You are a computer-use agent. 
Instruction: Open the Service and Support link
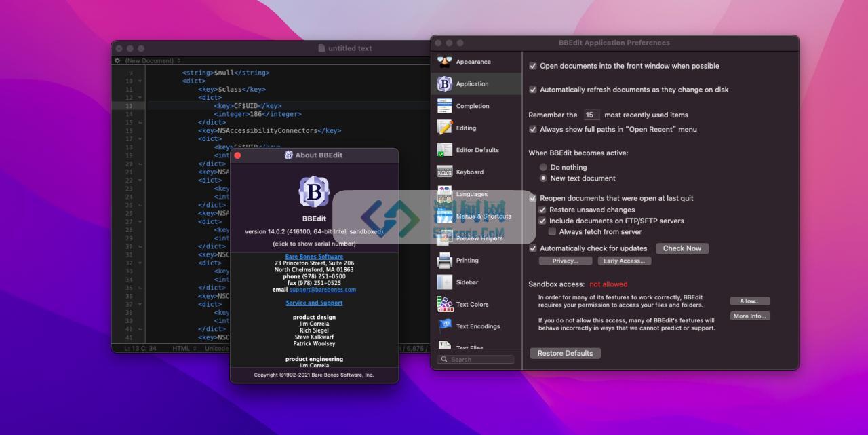click(314, 303)
